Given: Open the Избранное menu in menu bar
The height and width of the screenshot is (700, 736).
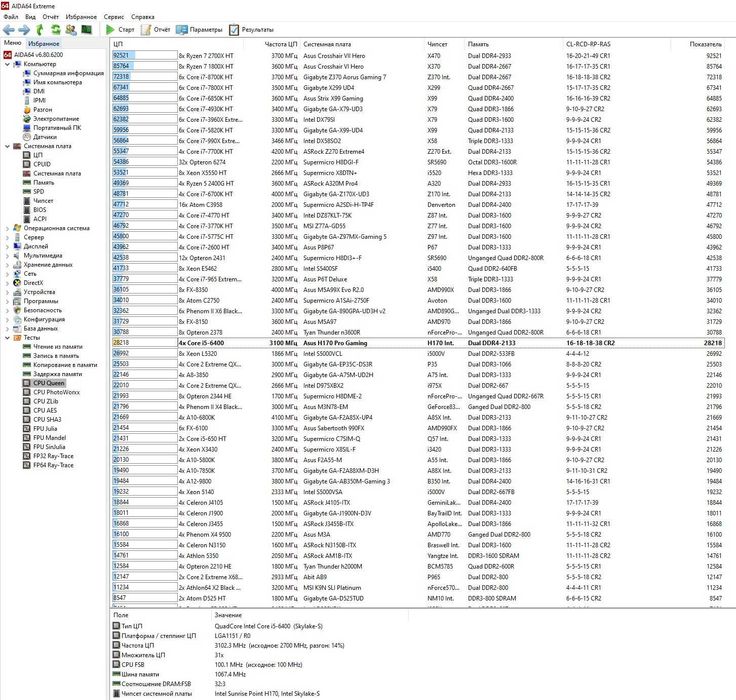Looking at the screenshot, I should pyautogui.click(x=81, y=16).
